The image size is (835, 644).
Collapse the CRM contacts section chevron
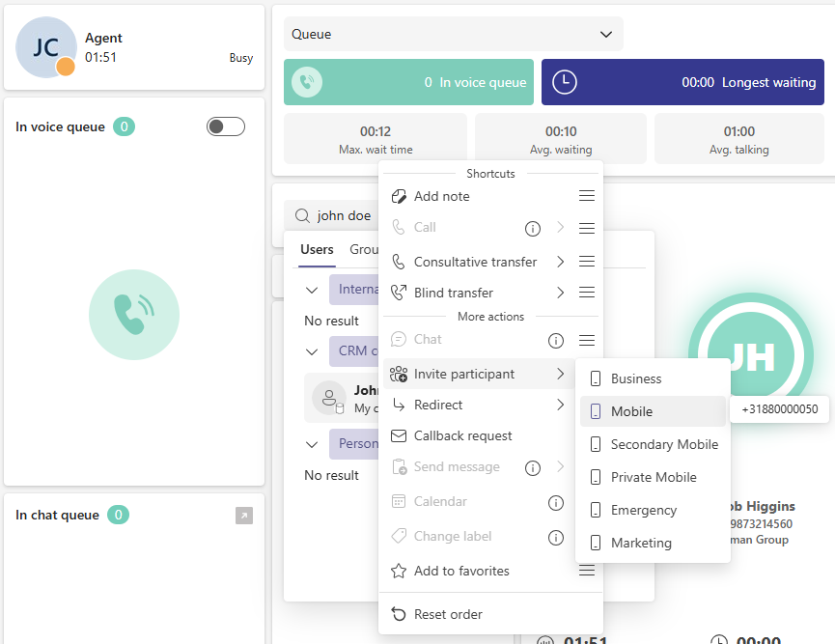click(x=312, y=351)
